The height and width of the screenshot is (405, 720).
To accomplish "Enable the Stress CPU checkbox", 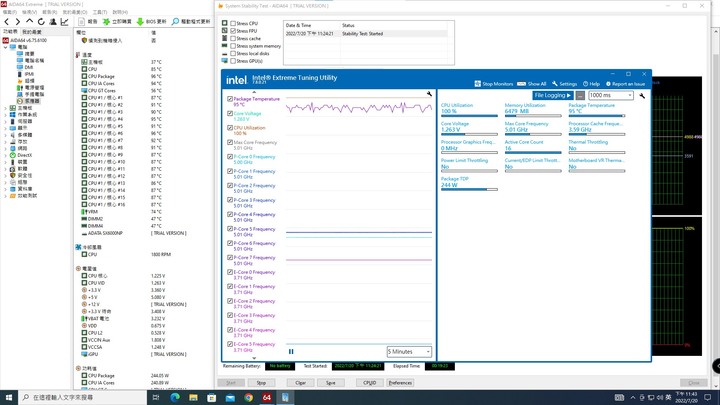I will (233, 23).
